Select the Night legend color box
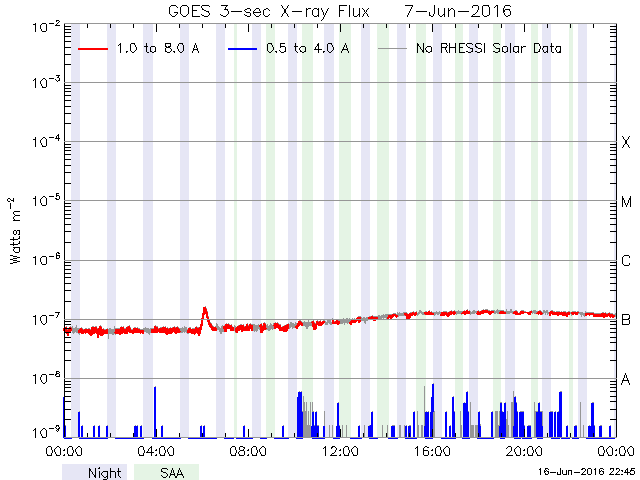640x480 pixels. [94, 472]
